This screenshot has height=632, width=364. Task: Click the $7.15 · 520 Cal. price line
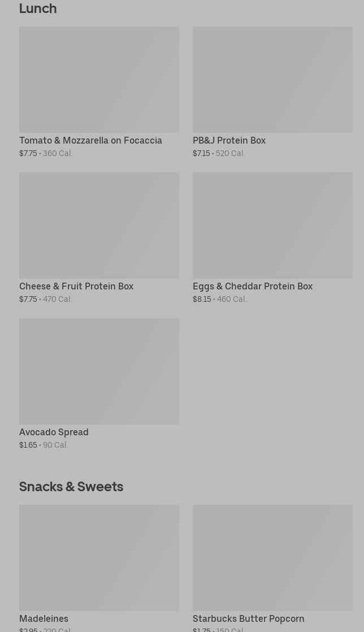pyautogui.click(x=219, y=153)
